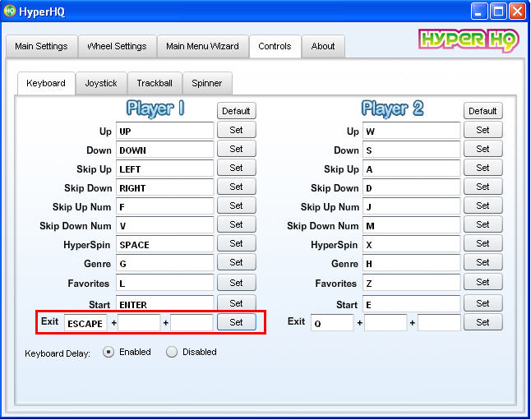Click Player 1 Genre field showing G
Image resolution: width=531 pixels, height=420 pixels.
165,264
